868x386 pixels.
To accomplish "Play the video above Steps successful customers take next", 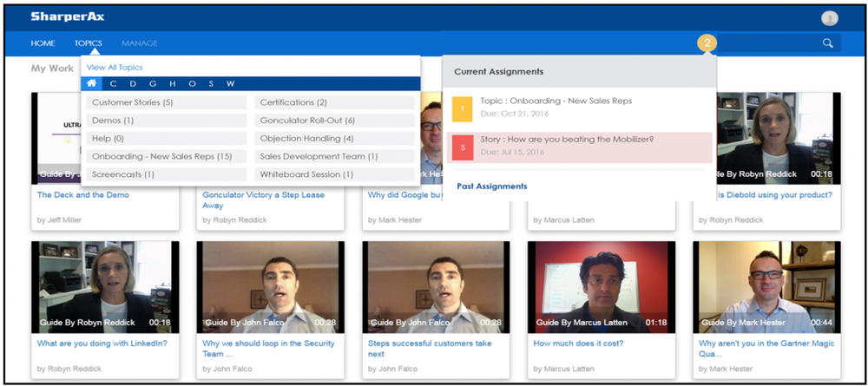I will pyautogui.click(x=437, y=287).
